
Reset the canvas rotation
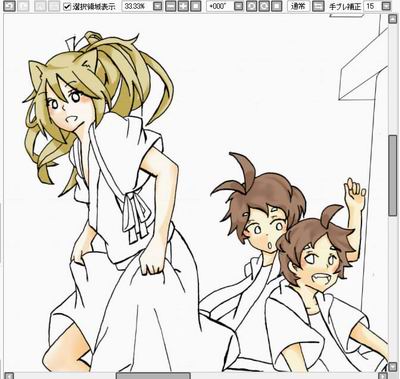click(276, 6)
